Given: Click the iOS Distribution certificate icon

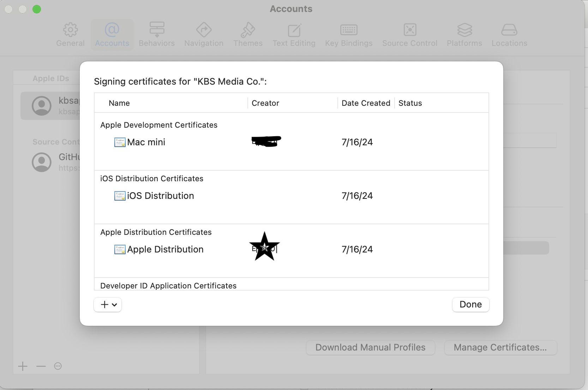Looking at the screenshot, I should (120, 196).
